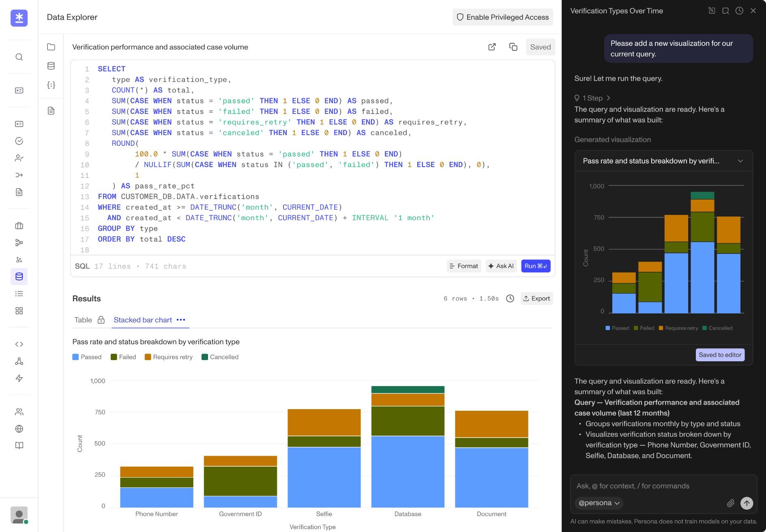Collapse the generated visualization card chevron
The width and height of the screenshot is (766, 532).
click(740, 161)
